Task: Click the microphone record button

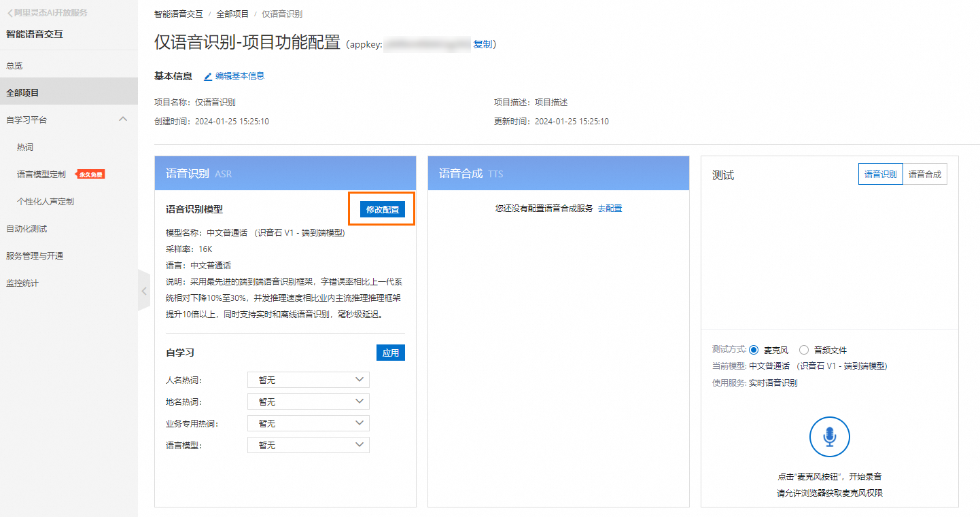Action: pyautogui.click(x=830, y=436)
